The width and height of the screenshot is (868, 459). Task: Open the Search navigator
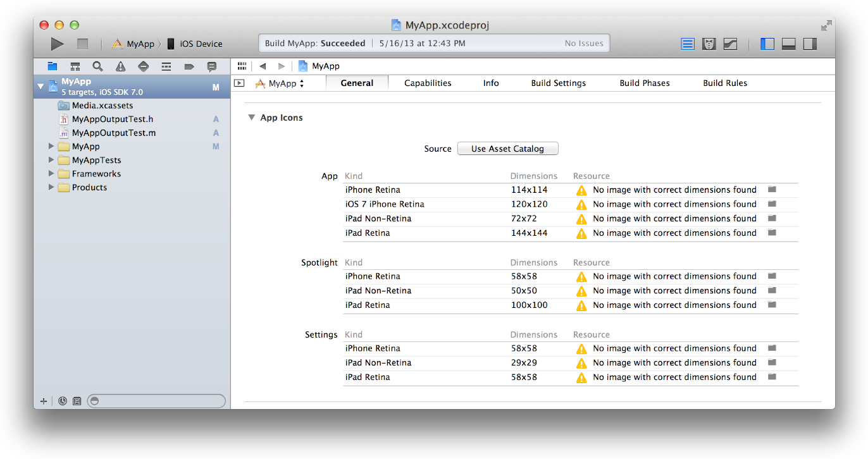[97, 66]
